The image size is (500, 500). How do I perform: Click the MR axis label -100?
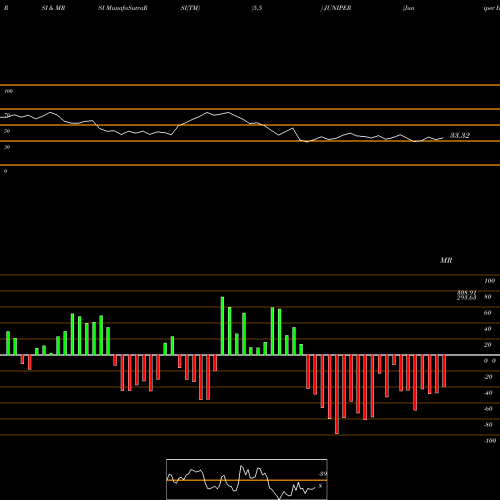pos(490,441)
